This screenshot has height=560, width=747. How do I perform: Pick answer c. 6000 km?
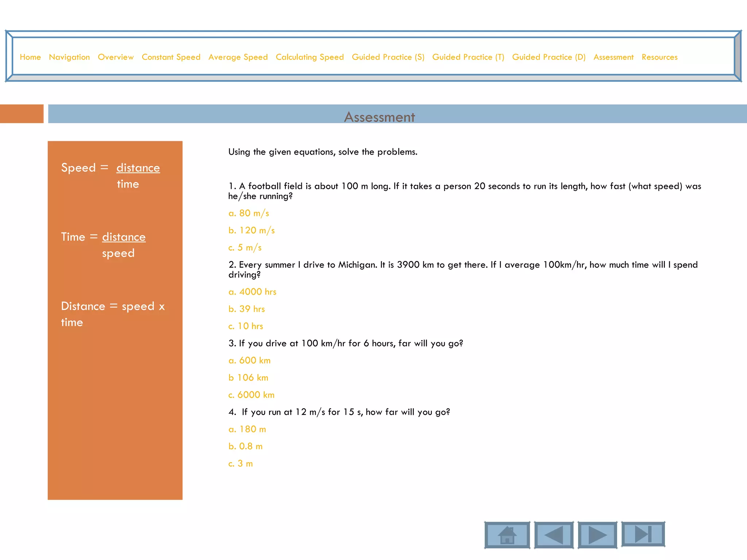point(251,395)
